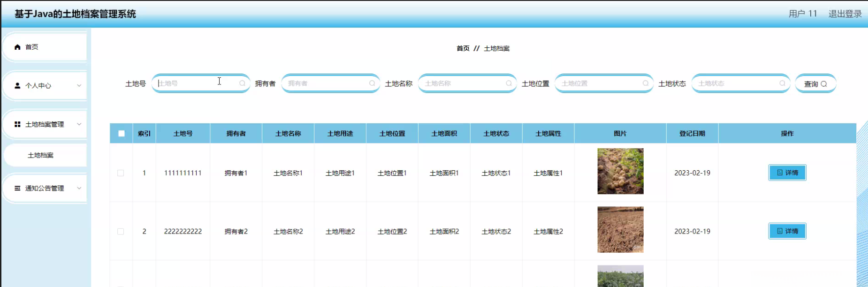Image resolution: width=868 pixels, height=287 pixels.
Task: Open the 首页 sidebar menu item
Action: 45,47
